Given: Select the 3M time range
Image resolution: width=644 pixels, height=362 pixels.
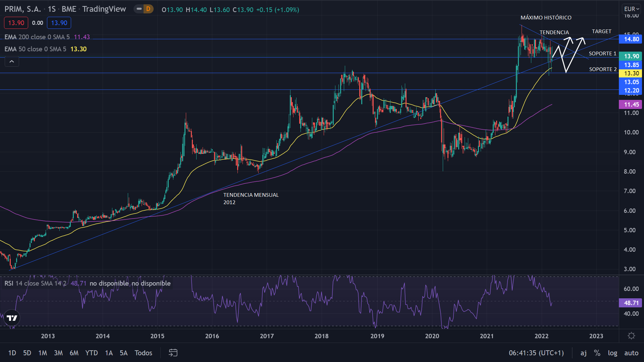Looking at the screenshot, I should pos(58,353).
